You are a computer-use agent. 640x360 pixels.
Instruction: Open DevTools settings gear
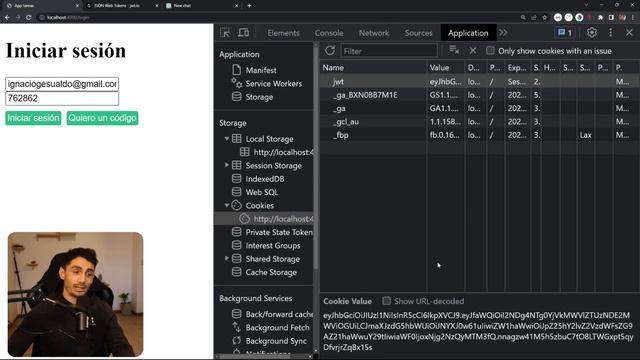[x=592, y=33]
